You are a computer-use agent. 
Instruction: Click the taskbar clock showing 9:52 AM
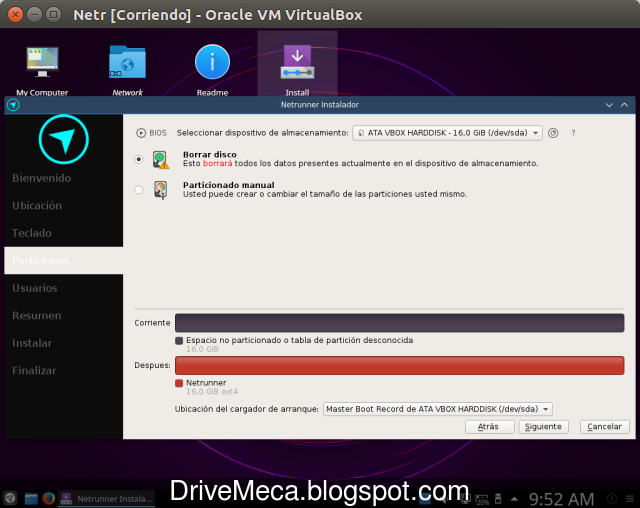pyautogui.click(x=561, y=499)
